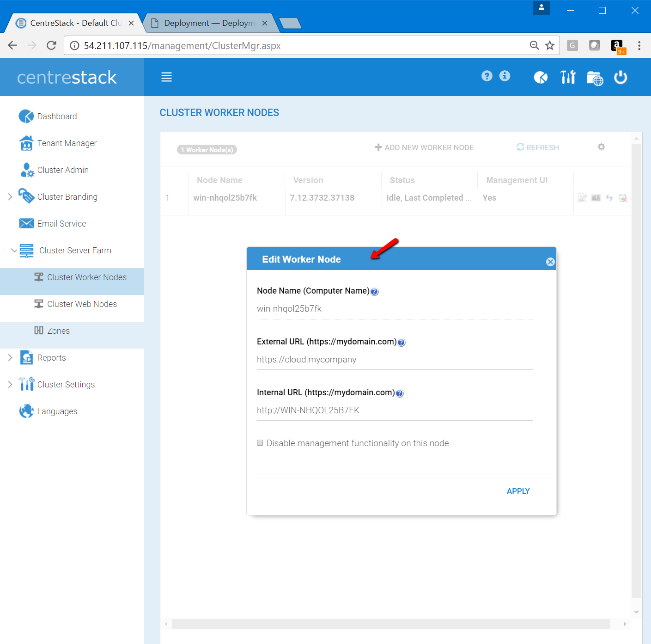This screenshot has width=651, height=644.
Task: Open Tenant Manager in the sidebar
Action: coord(67,143)
